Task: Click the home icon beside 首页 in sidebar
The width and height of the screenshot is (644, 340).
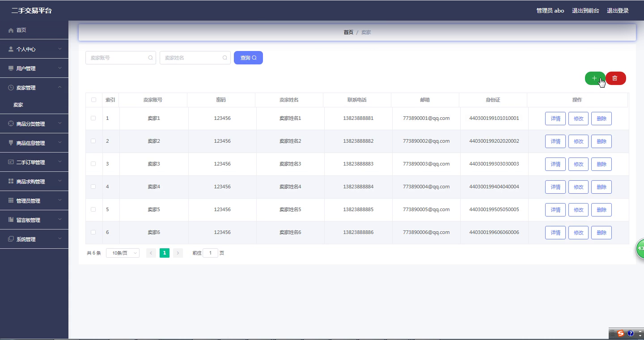Action: pos(11,30)
